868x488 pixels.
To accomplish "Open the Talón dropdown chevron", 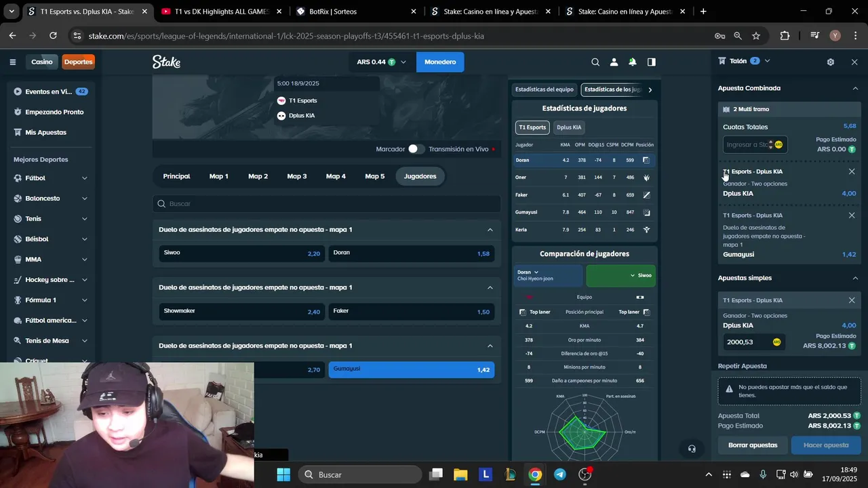I will click(767, 61).
